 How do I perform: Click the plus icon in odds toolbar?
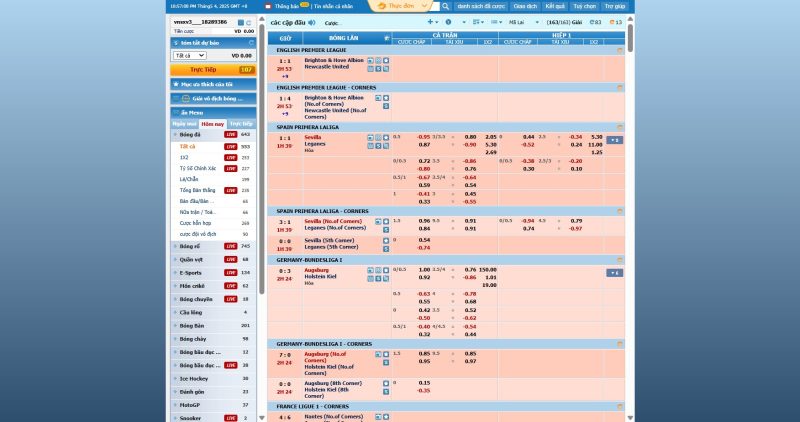click(x=430, y=22)
